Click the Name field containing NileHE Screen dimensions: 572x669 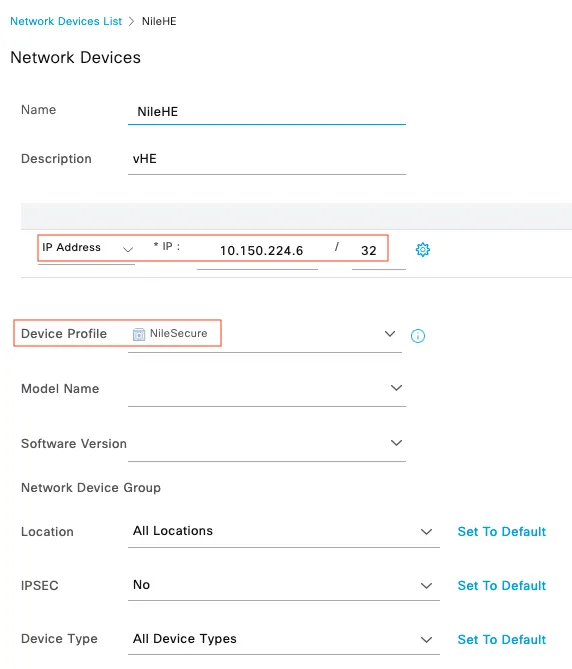[x=267, y=112]
